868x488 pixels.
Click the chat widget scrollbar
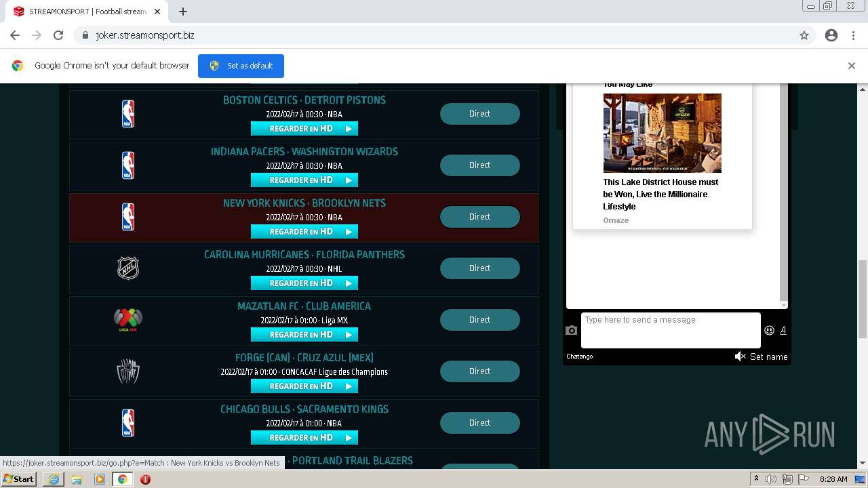point(784,195)
